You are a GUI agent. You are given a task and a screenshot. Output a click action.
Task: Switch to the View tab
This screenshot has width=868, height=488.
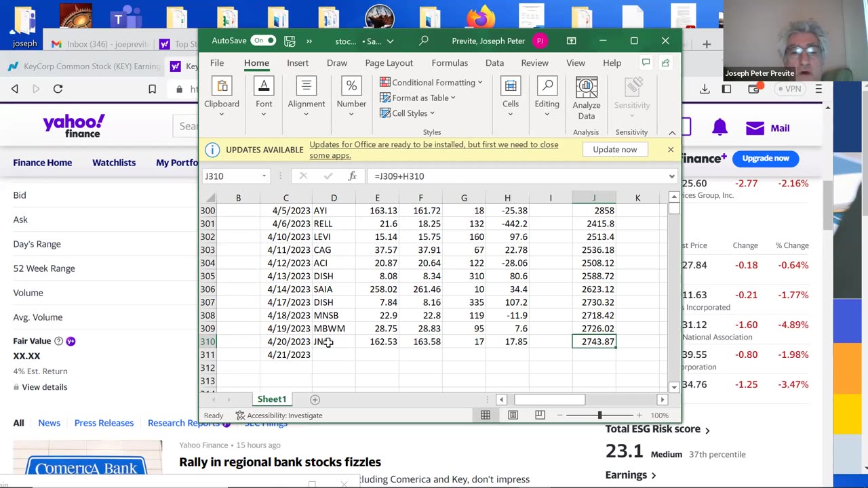coord(576,63)
